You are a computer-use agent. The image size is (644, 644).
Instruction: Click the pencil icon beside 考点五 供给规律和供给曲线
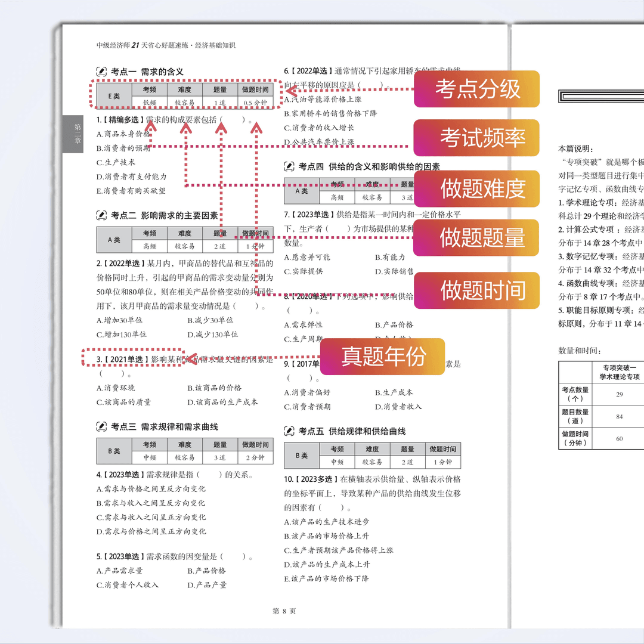pyautogui.click(x=289, y=431)
